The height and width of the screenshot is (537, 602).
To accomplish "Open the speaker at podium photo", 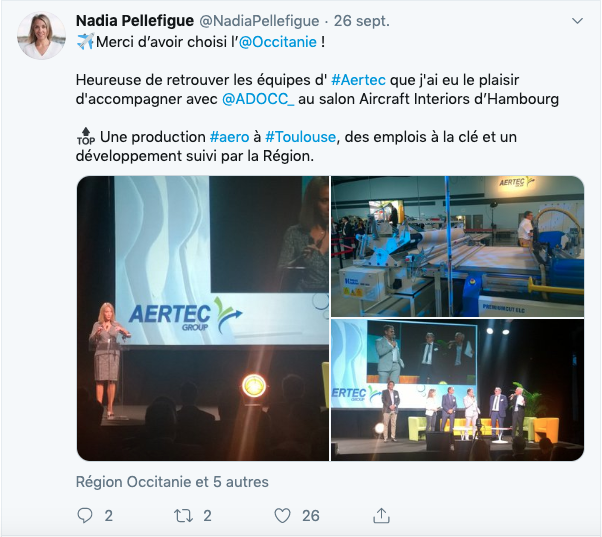I will tap(202, 318).
